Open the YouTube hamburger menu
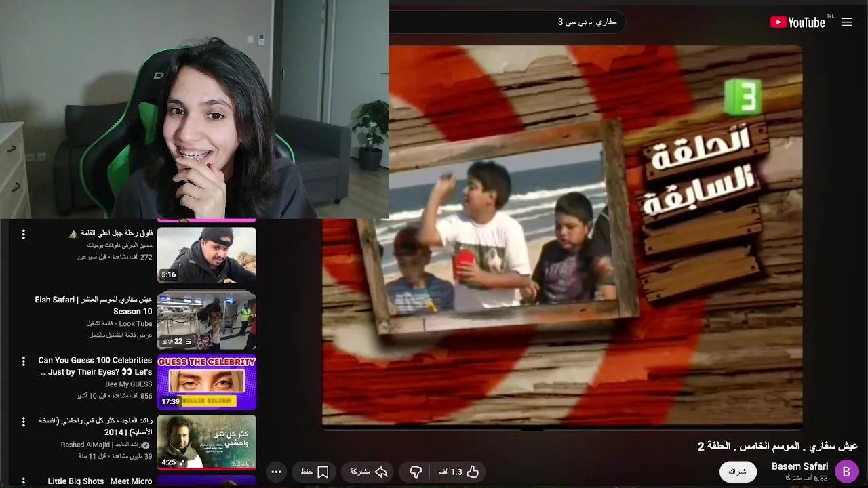Viewport: 868px width, 488px height. (846, 22)
